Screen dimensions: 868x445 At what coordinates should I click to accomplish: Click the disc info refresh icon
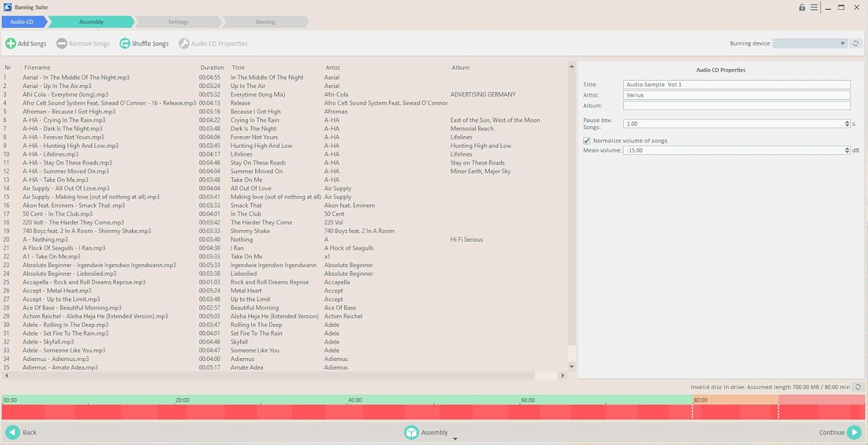point(860,387)
